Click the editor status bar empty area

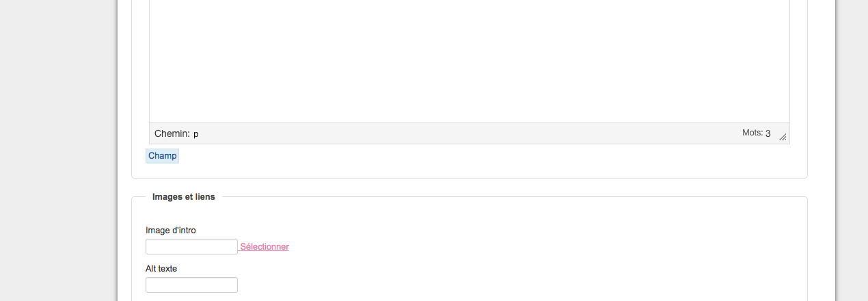tap(465, 134)
